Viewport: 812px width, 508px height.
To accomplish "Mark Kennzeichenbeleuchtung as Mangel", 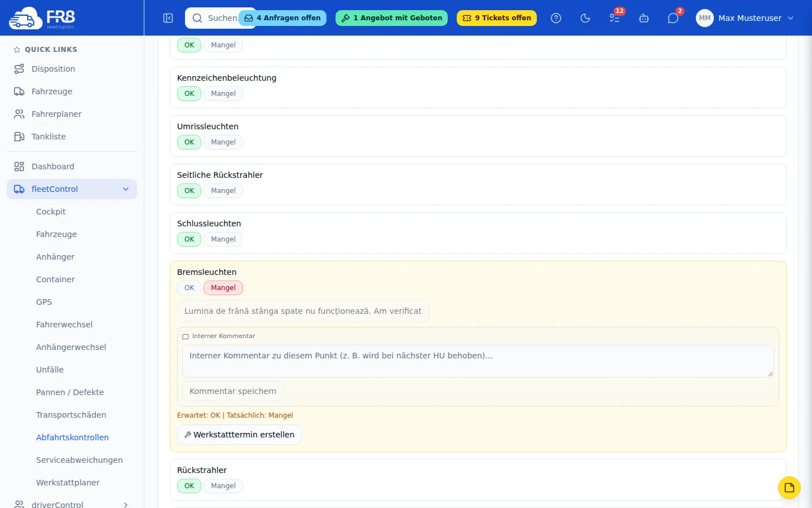I will click(x=223, y=94).
